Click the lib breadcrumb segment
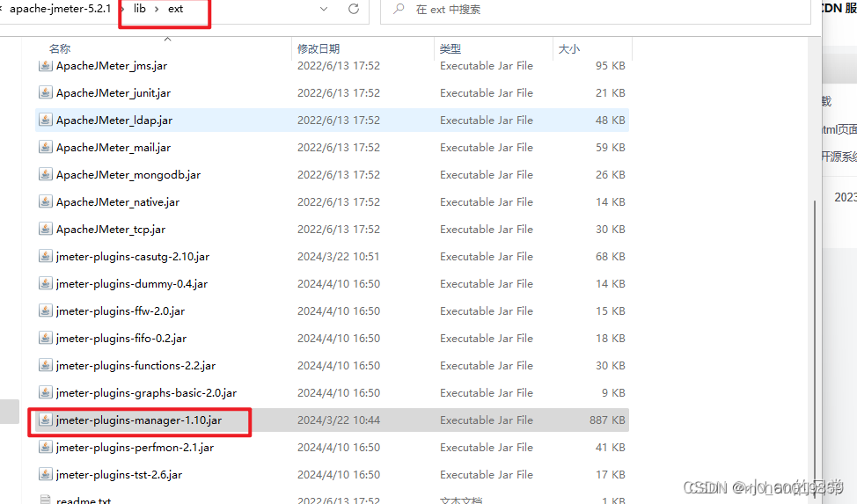The image size is (857, 504). (139, 9)
